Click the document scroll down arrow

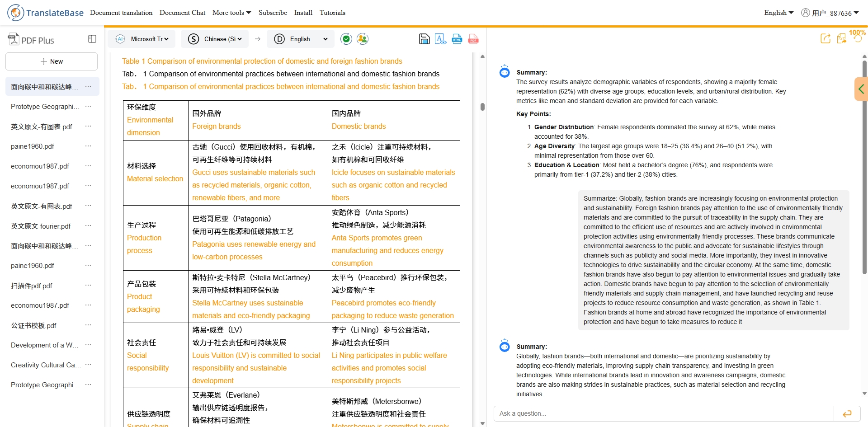[482, 423]
